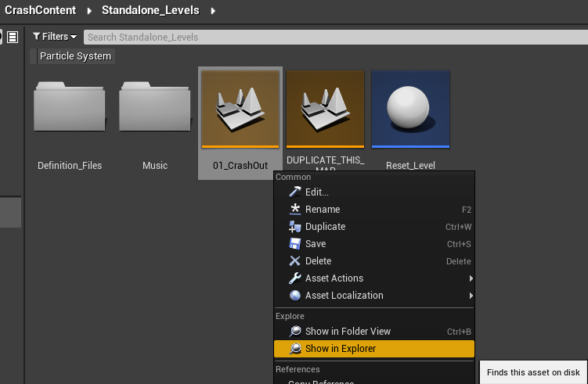Click the Asset Actions wrench icon

(295, 278)
